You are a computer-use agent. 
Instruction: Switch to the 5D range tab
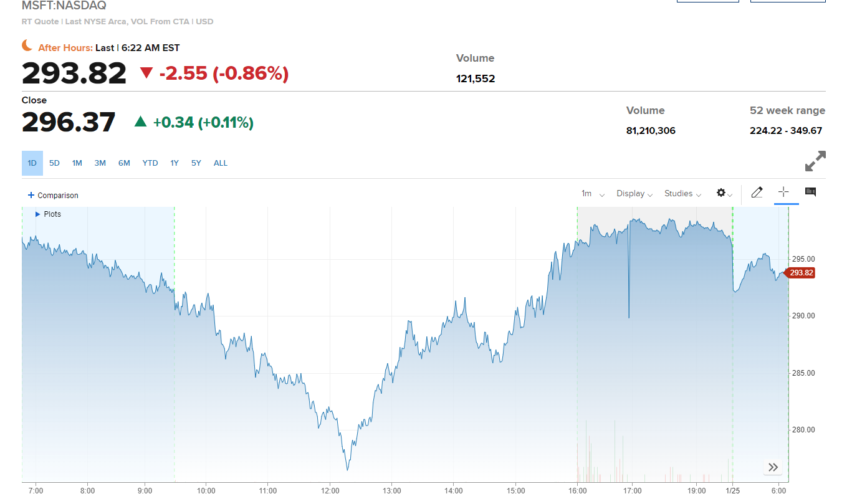[54, 163]
